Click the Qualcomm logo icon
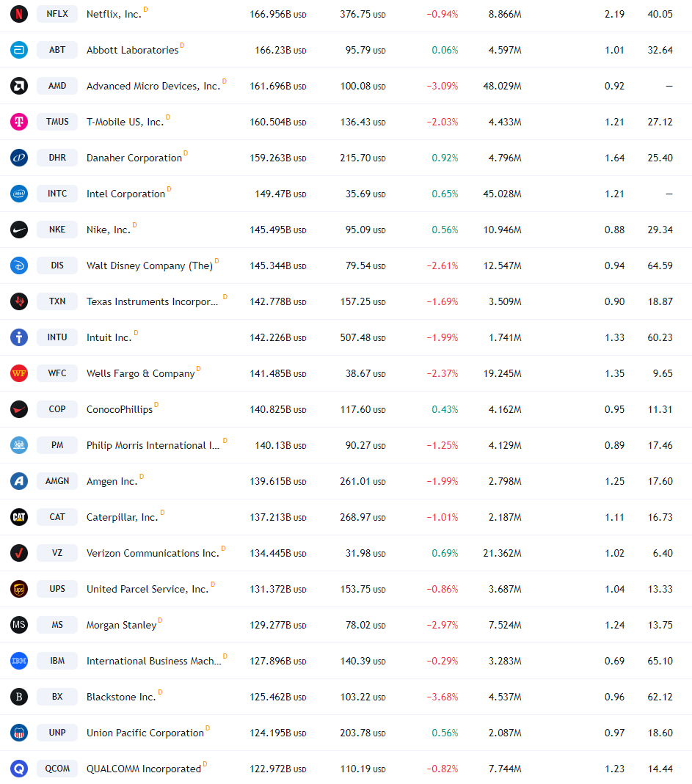This screenshot has height=784, width=692. pyautogui.click(x=19, y=769)
